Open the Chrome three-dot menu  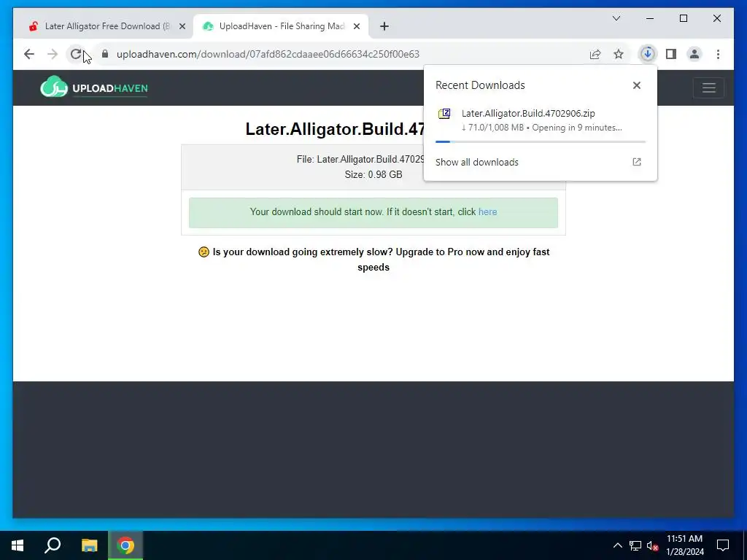tap(718, 54)
